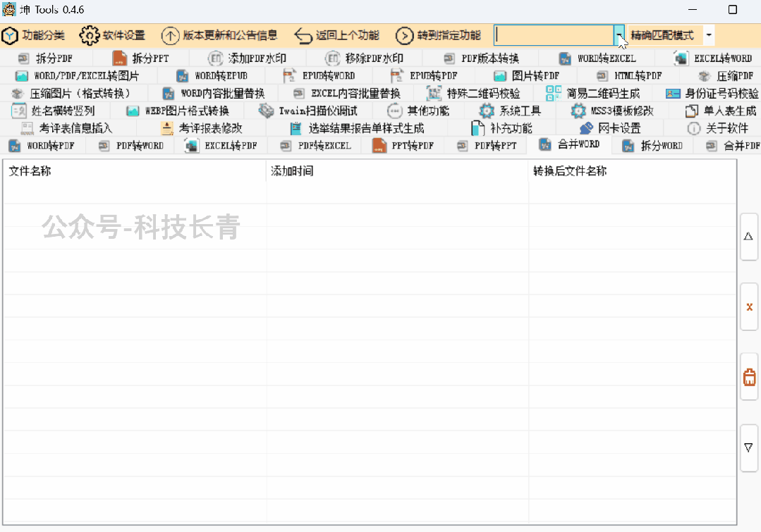Click the orange trash can icon
Screen dimensions: 761x532
pyautogui.click(x=749, y=378)
